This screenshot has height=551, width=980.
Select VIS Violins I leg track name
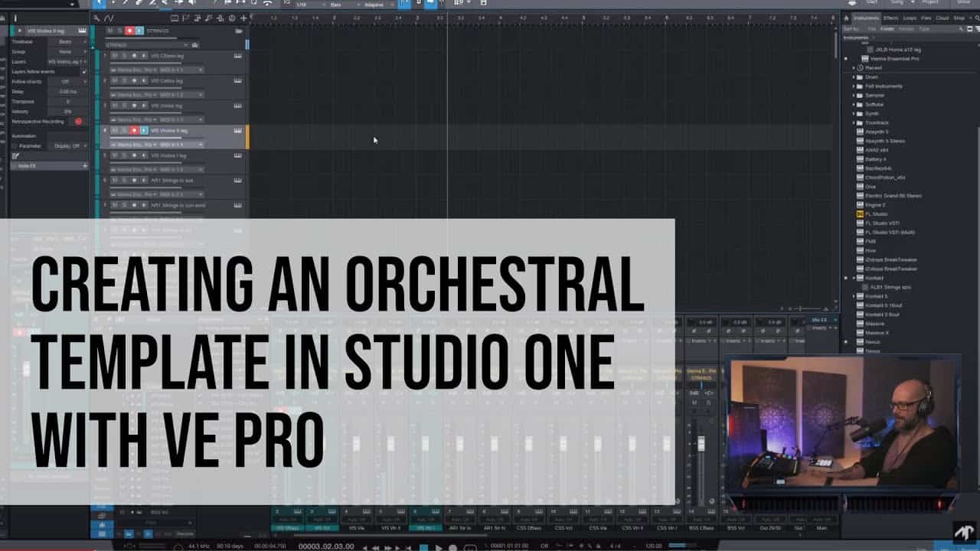pos(167,155)
